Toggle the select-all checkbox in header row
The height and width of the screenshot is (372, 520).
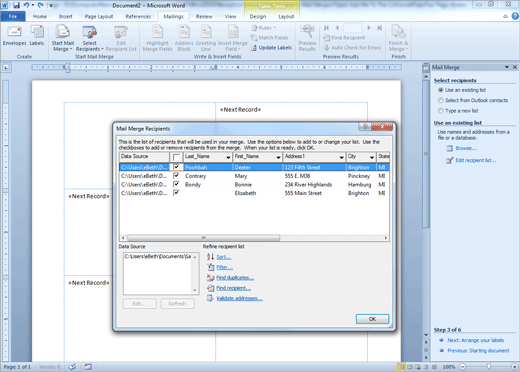[x=176, y=157]
